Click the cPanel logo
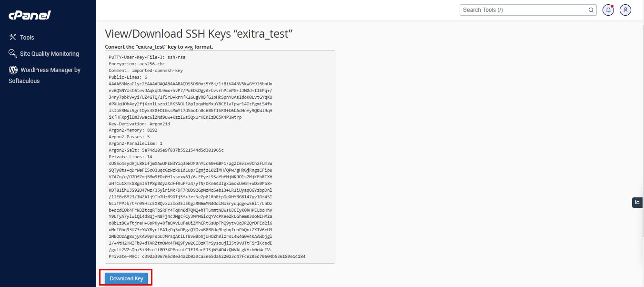644x287 pixels. (x=30, y=15)
